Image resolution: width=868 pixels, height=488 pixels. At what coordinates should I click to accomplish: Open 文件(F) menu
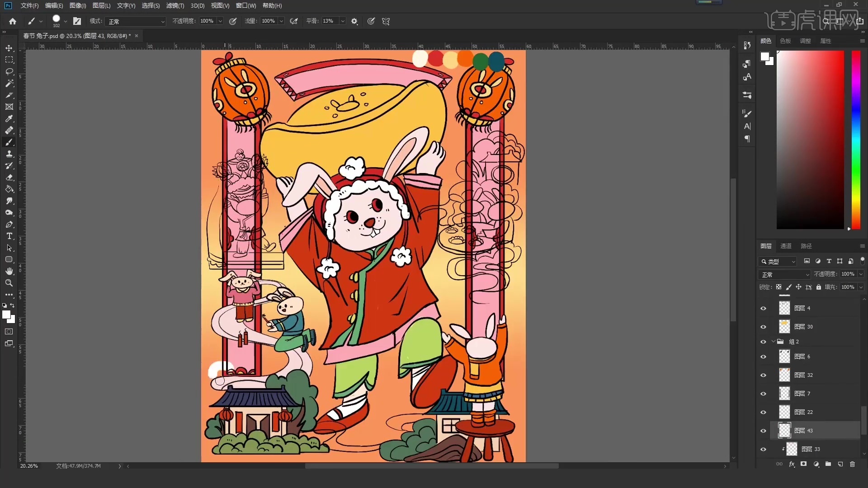point(29,5)
